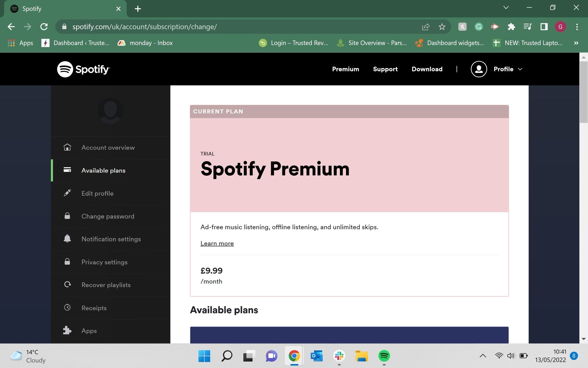The image size is (588, 368).
Task: Open the Chrome three-dot menu
Action: pyautogui.click(x=577, y=27)
